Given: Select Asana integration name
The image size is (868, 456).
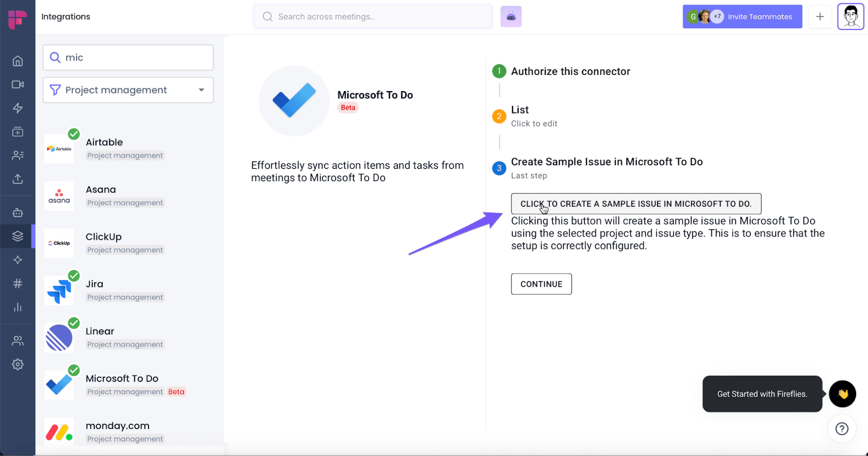Looking at the screenshot, I should pyautogui.click(x=101, y=189).
